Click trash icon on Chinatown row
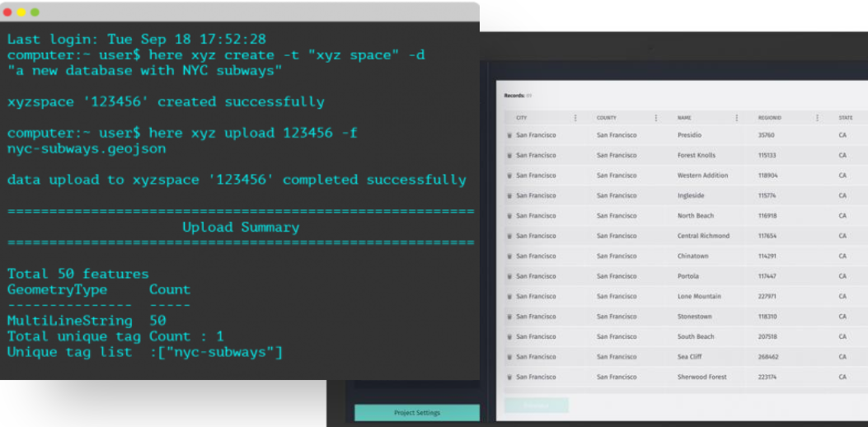The height and width of the screenshot is (427, 868). tap(509, 256)
